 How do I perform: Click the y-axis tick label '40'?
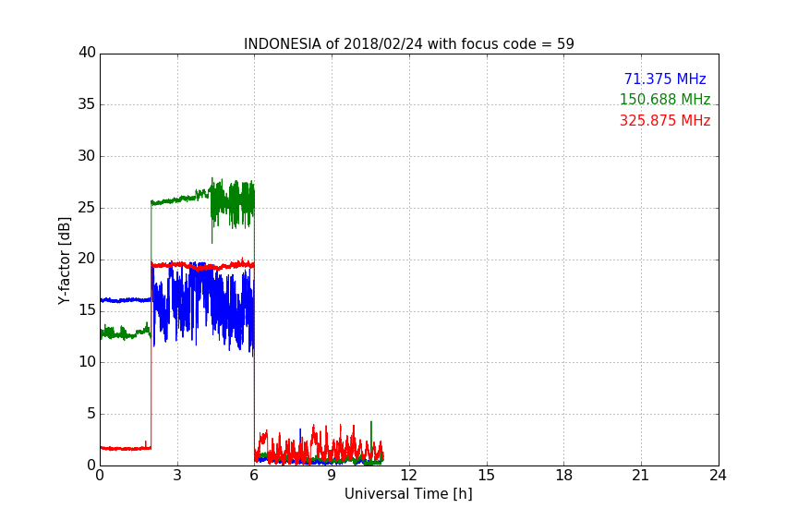pos(87,53)
